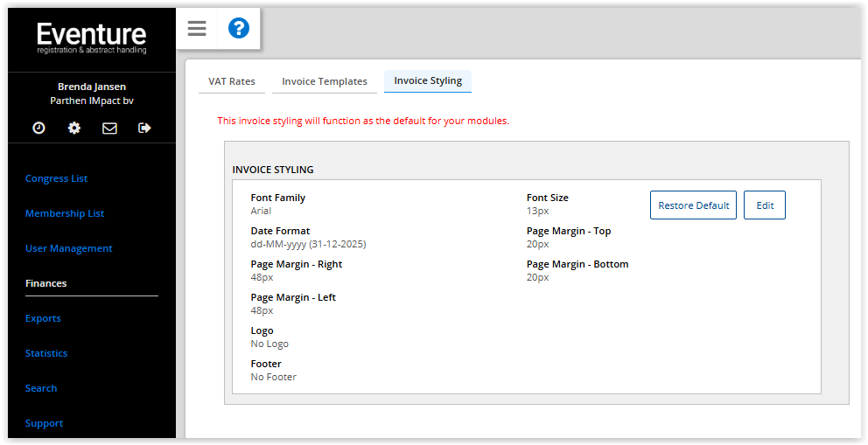Click the blue help question mark icon

click(239, 28)
